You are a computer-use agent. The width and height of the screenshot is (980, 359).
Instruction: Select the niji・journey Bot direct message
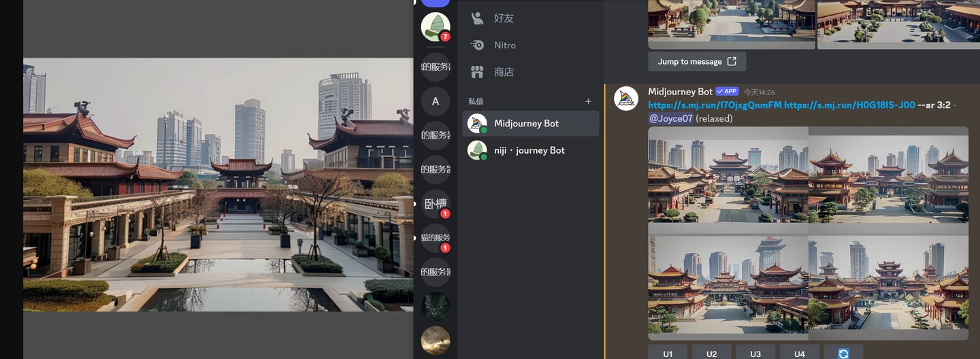[x=531, y=150]
